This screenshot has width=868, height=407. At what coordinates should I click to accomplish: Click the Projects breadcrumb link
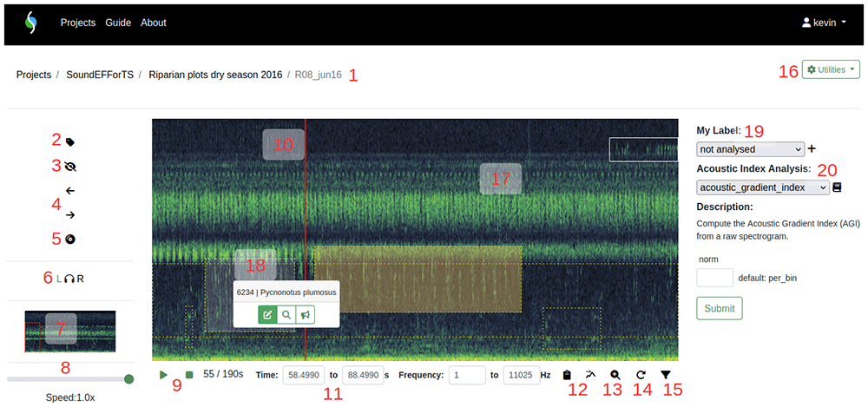34,75
